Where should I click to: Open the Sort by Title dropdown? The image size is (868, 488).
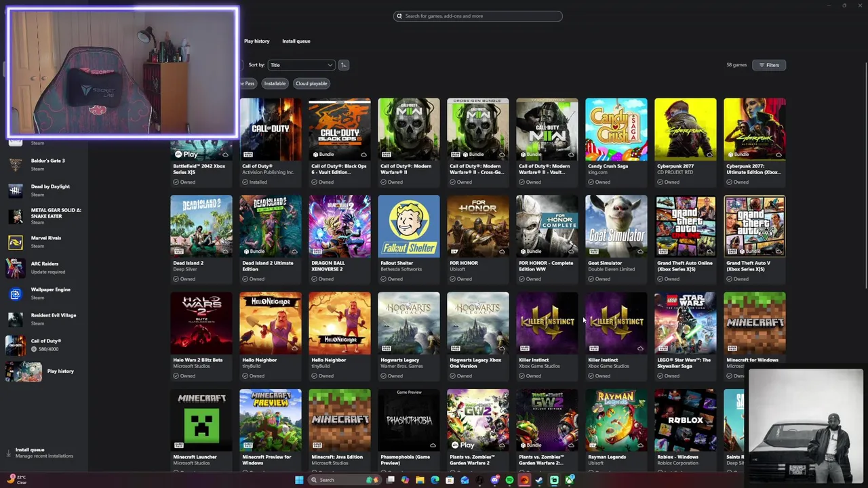(x=302, y=65)
